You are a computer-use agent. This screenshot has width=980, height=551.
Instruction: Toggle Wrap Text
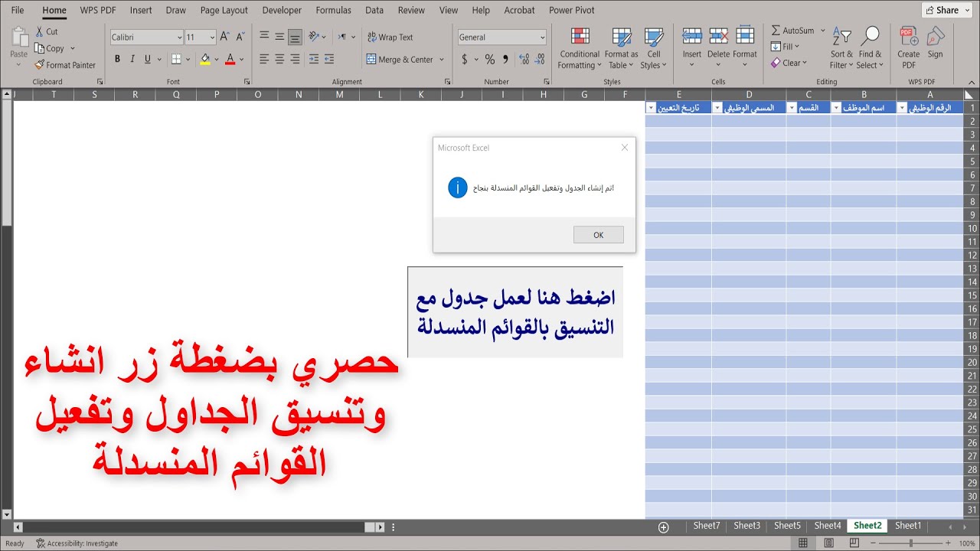click(390, 37)
